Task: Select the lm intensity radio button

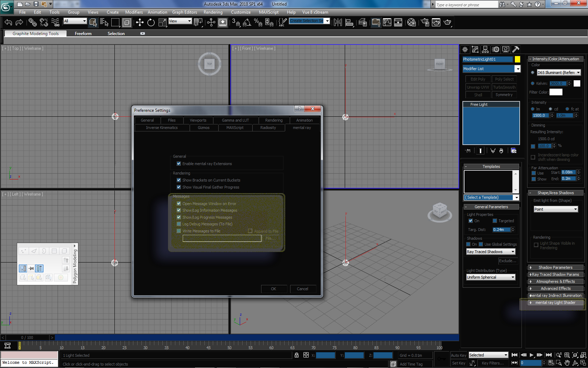Action: click(x=533, y=109)
